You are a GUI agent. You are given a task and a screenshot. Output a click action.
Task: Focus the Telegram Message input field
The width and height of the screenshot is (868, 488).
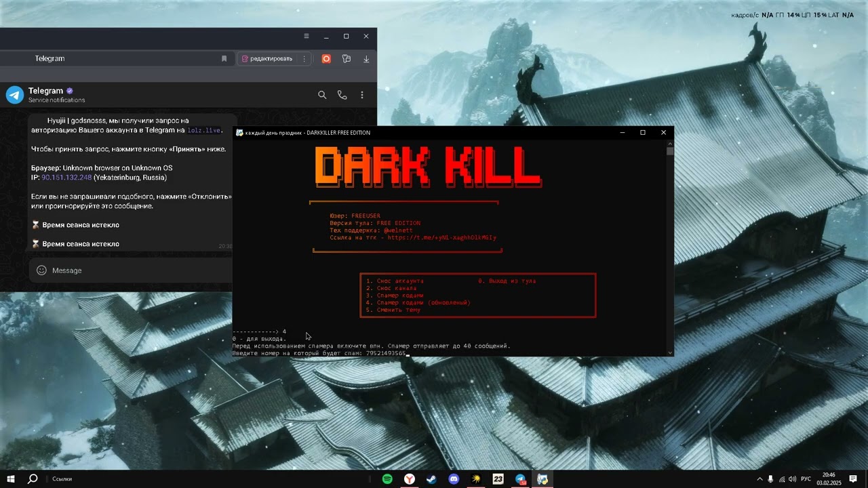[x=130, y=270]
